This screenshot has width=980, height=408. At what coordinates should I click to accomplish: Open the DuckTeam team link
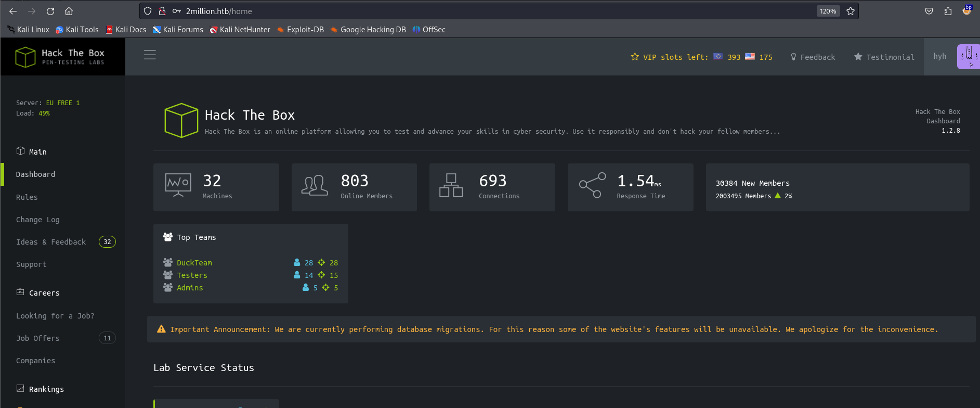[194, 263]
